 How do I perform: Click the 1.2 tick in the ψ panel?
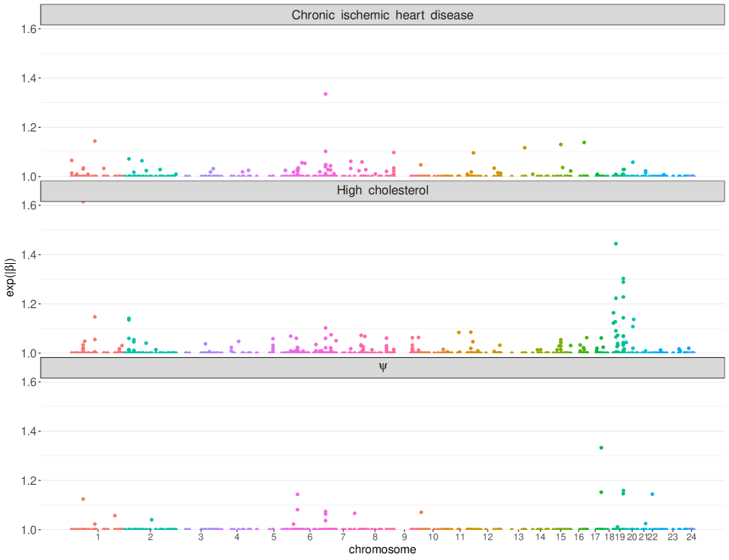[x=29, y=480]
